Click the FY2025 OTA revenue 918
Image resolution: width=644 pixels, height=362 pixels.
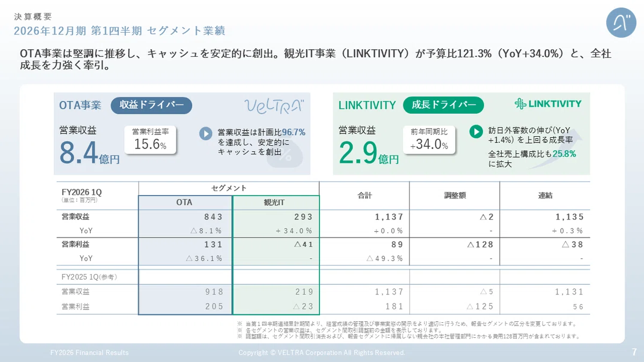pyautogui.click(x=214, y=292)
